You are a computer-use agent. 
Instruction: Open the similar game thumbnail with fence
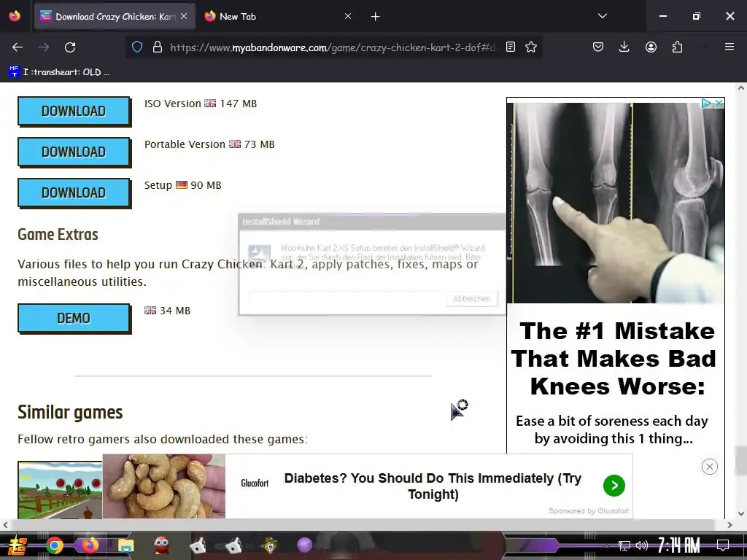click(x=60, y=489)
